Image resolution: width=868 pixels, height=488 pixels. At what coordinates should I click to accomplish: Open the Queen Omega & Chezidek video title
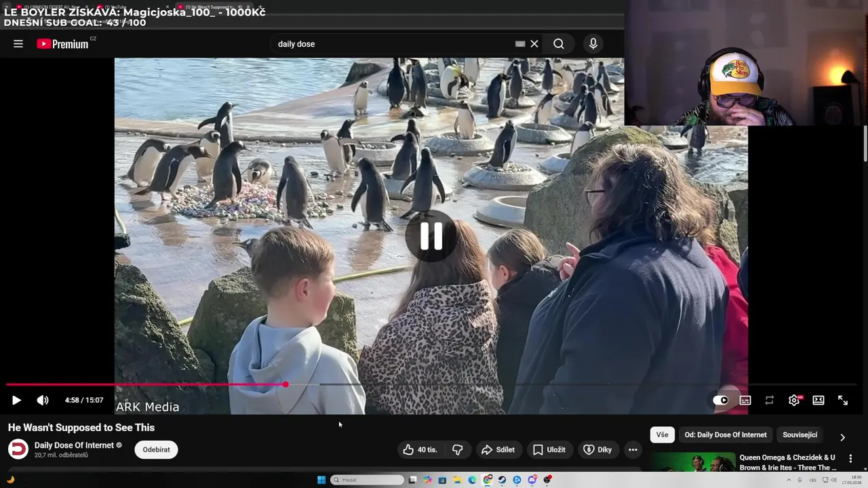(x=788, y=462)
